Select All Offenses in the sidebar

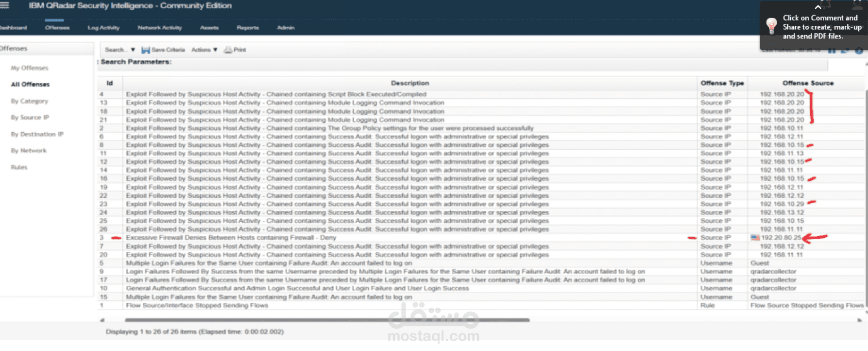[30, 85]
